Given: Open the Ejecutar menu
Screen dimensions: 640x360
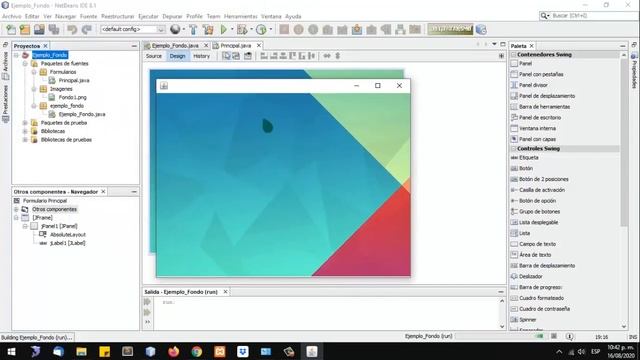Looking at the screenshot, I should pos(148,16).
